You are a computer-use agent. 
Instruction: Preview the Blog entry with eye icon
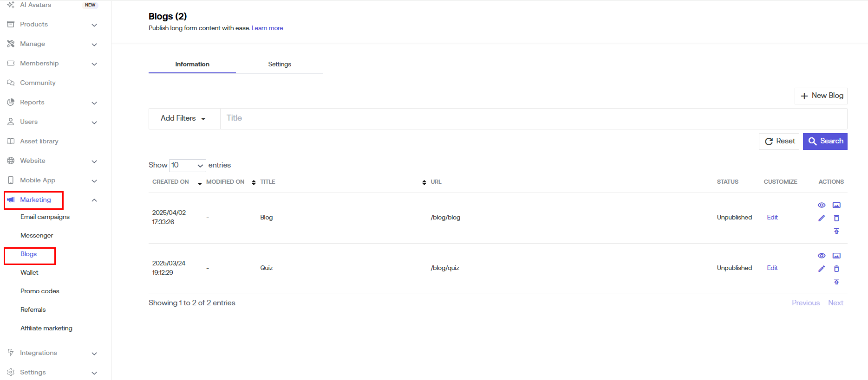[x=821, y=205]
